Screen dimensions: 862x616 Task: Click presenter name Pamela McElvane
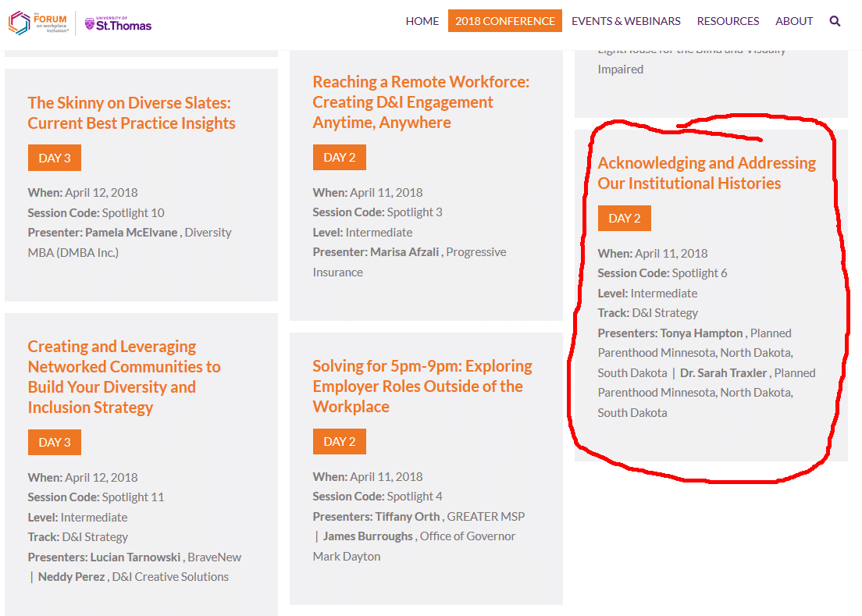131,233
